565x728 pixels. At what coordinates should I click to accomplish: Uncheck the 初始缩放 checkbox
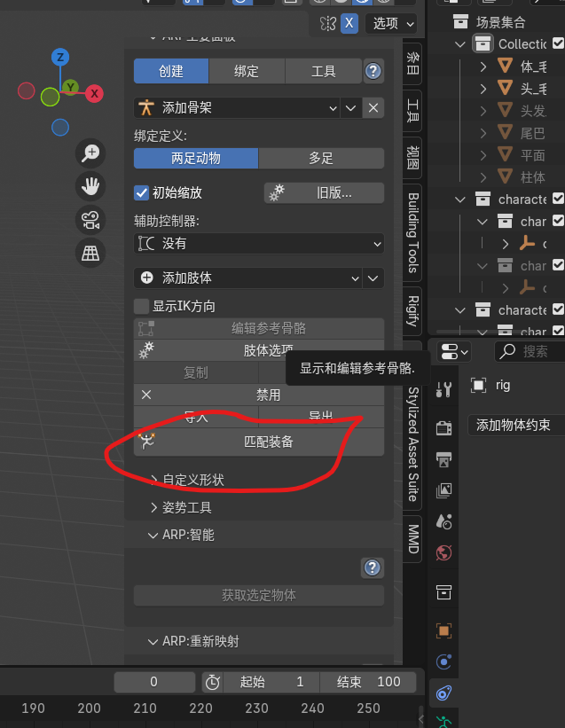pyautogui.click(x=141, y=192)
